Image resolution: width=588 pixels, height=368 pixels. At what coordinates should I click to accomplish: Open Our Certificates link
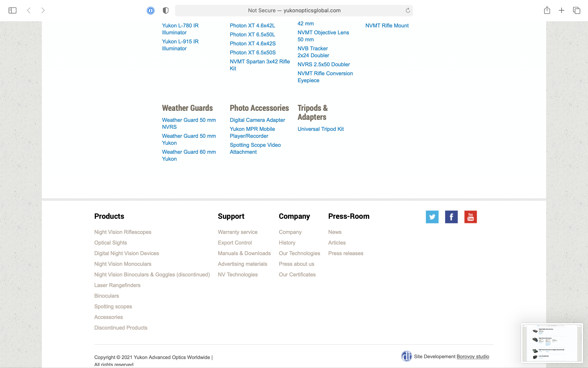click(297, 275)
